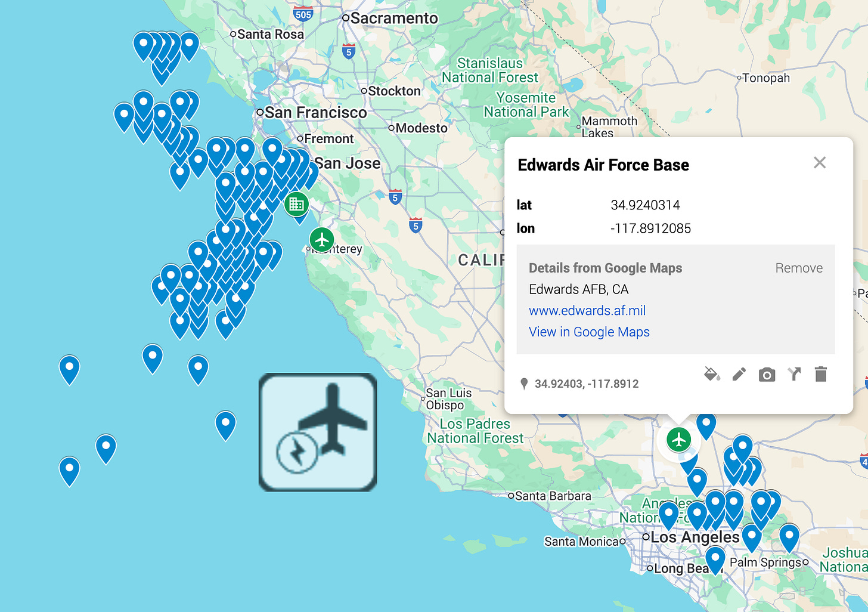Click View in Google Maps link
This screenshot has width=868, height=612.
(589, 332)
